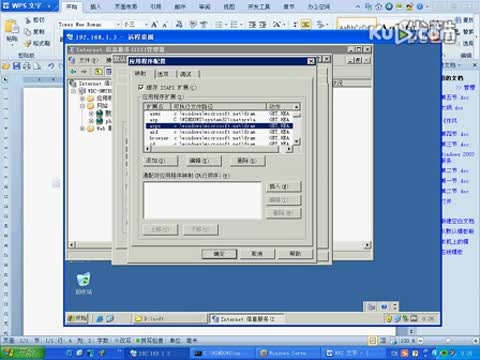Select the asp extension row in list
Viewport: 480px width, 360px height.
coord(219,120)
